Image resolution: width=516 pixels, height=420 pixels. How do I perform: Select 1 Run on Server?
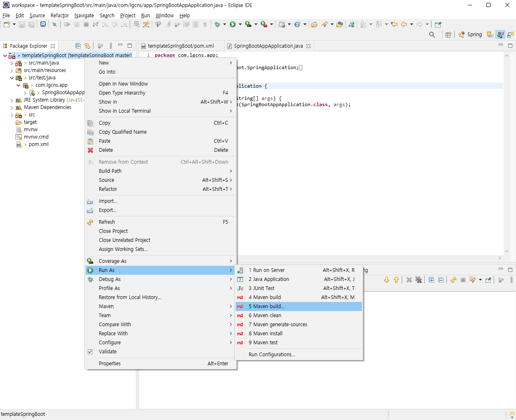[x=299, y=270]
